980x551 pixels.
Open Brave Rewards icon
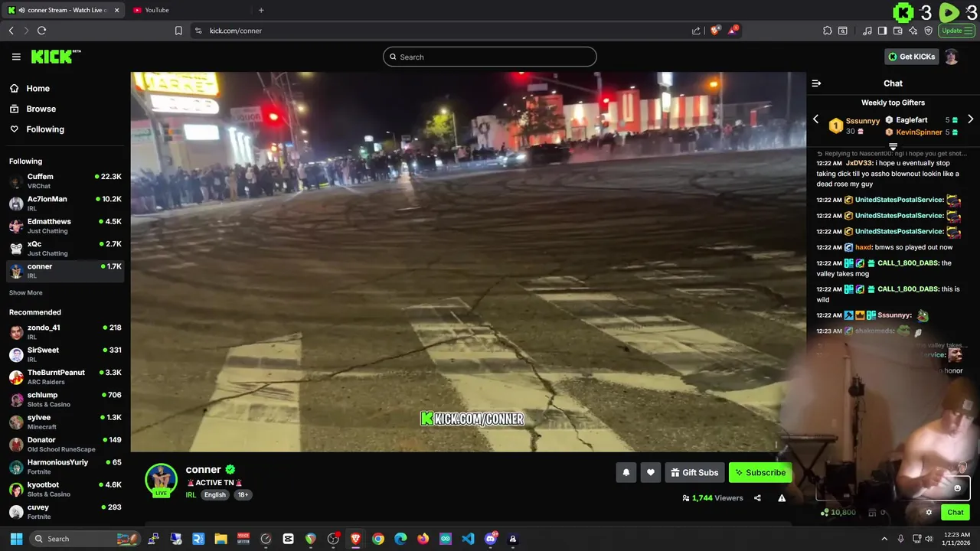tap(733, 31)
